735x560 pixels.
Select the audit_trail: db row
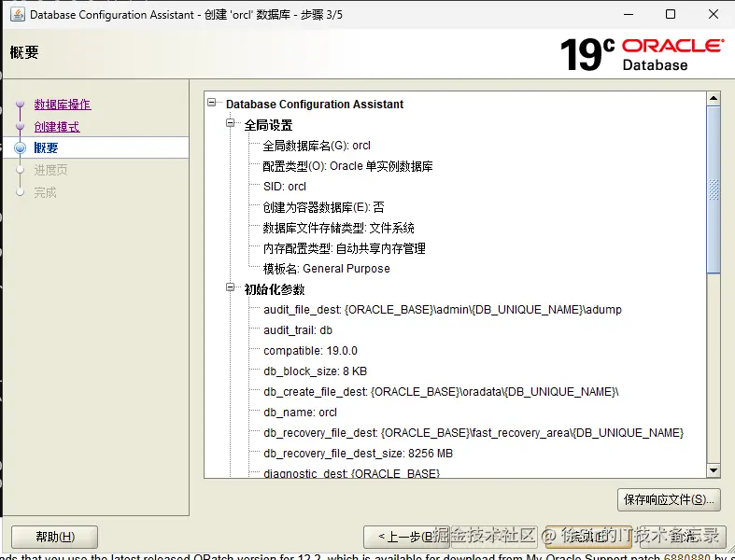point(298,330)
